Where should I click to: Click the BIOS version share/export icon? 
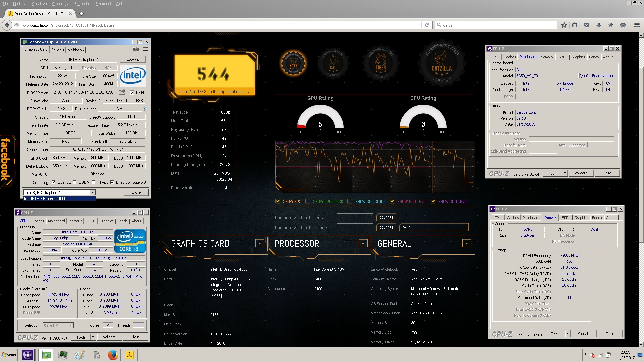pos(122,92)
